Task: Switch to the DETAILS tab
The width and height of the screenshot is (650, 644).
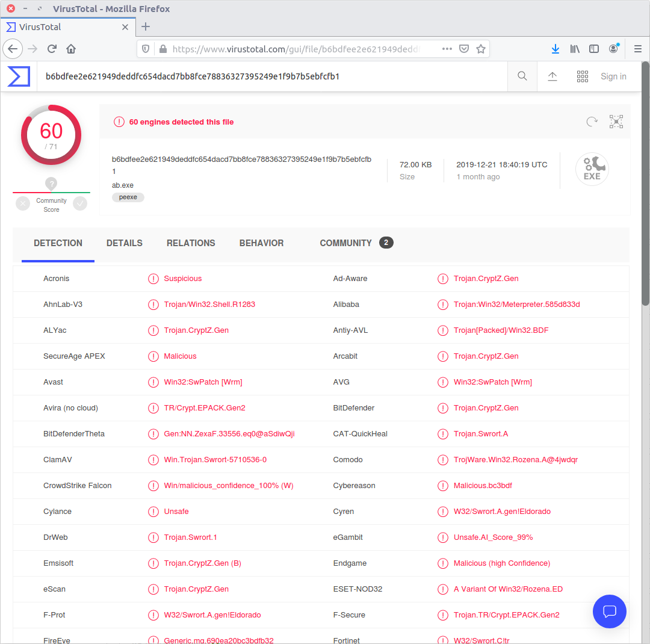Action: (x=125, y=243)
